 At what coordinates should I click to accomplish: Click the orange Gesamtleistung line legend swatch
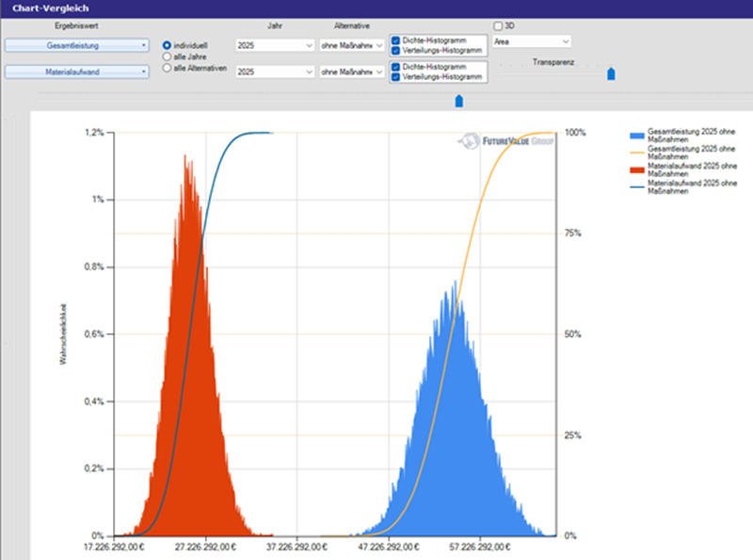click(x=637, y=152)
